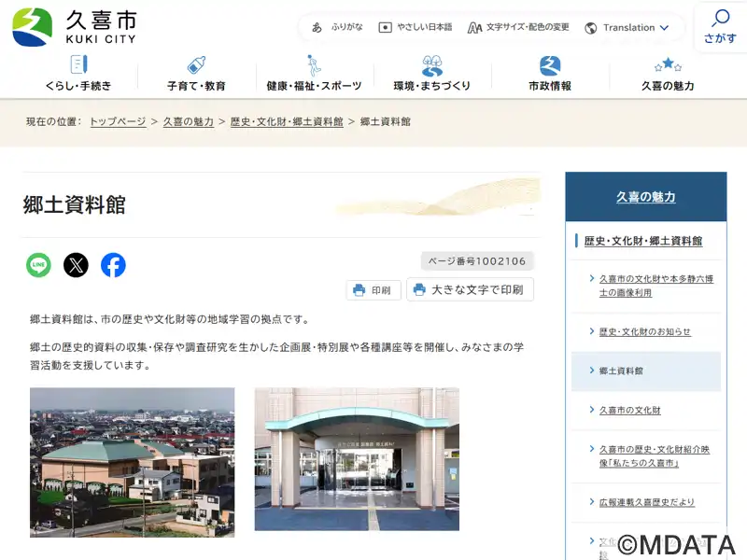Screen dimensions: 747x560
Task: Click printer icon in 大きな文字で印刷 button
Action: [419, 289]
